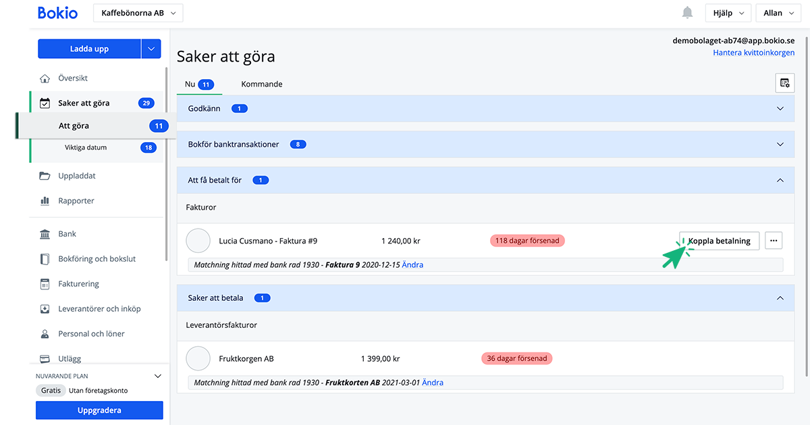Viewport: 810px width, 425px height.
Task: Click the Översikt home icon
Action: click(x=45, y=78)
